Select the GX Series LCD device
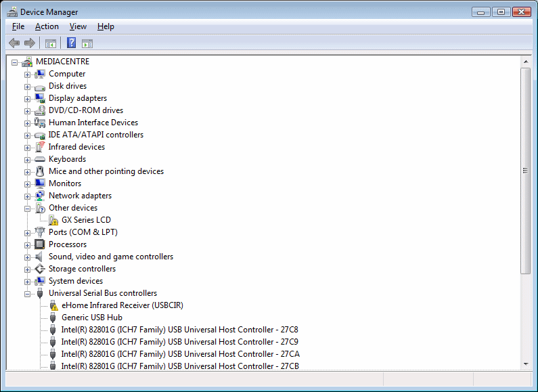Screen dimensions: 538x392 pyautogui.click(x=86, y=220)
